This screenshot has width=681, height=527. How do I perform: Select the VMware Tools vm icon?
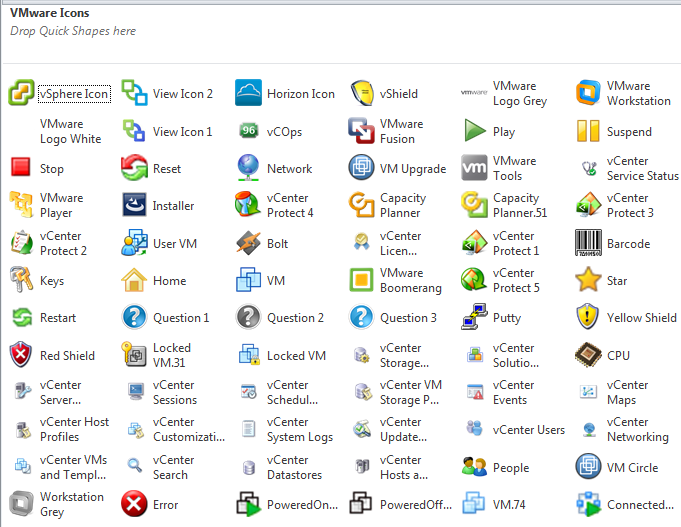(474, 168)
